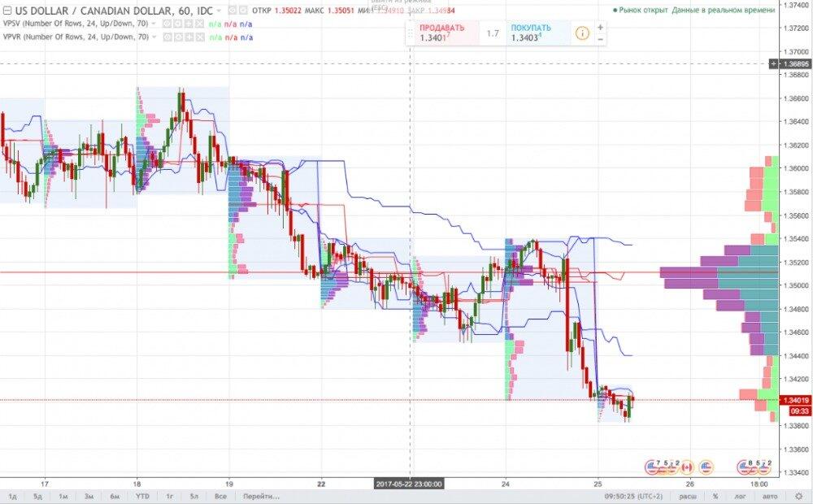Collapse the chart legend with the minus box

pyautogui.click(x=7, y=11)
